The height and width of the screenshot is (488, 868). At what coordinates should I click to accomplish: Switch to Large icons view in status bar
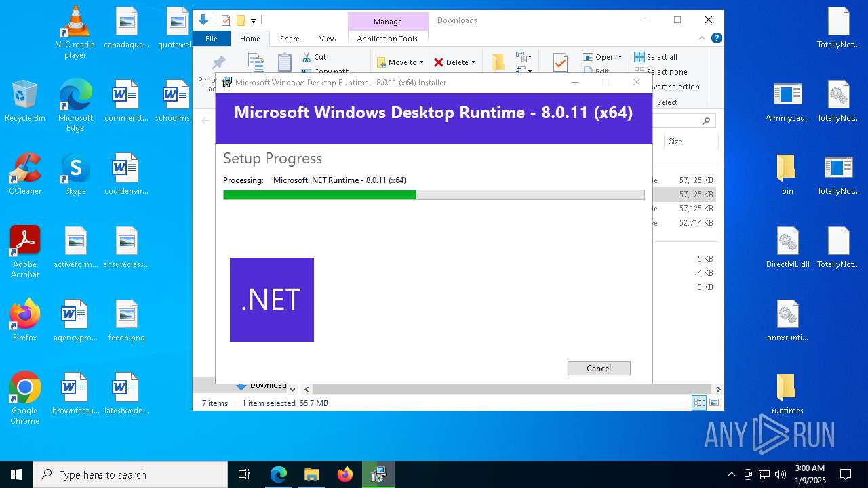pyautogui.click(x=714, y=403)
